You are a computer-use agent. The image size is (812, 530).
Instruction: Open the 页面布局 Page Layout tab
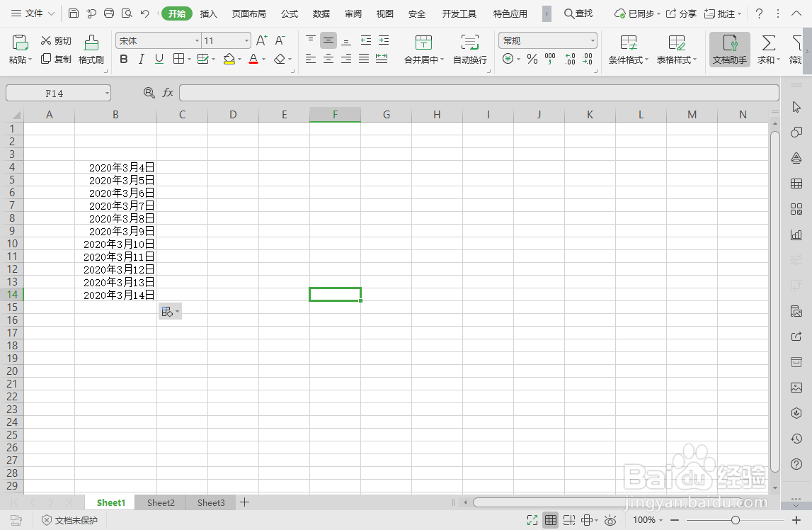(x=248, y=13)
